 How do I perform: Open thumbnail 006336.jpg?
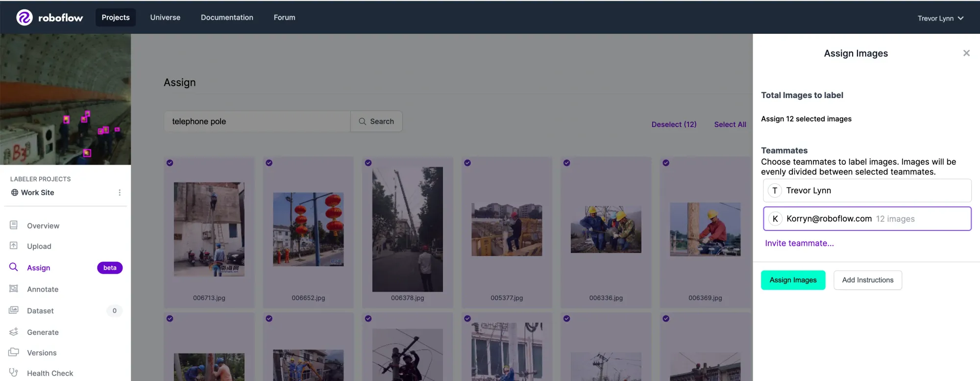606,229
